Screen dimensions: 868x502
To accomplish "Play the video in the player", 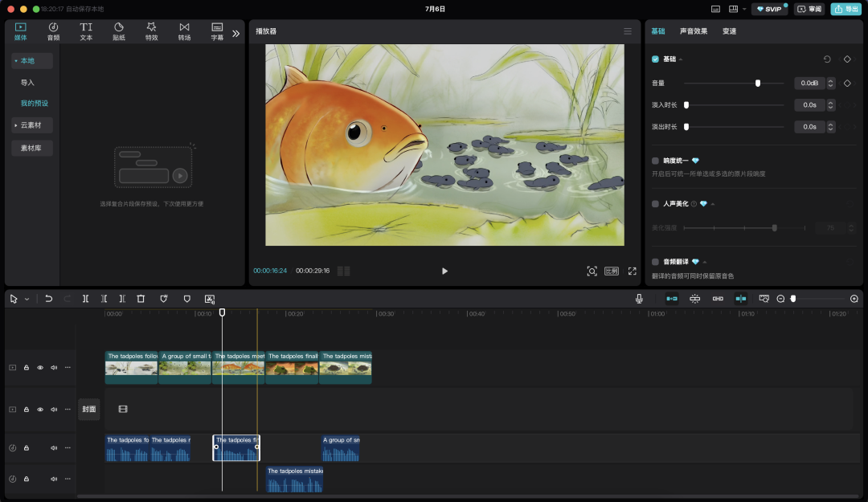I will tap(444, 271).
